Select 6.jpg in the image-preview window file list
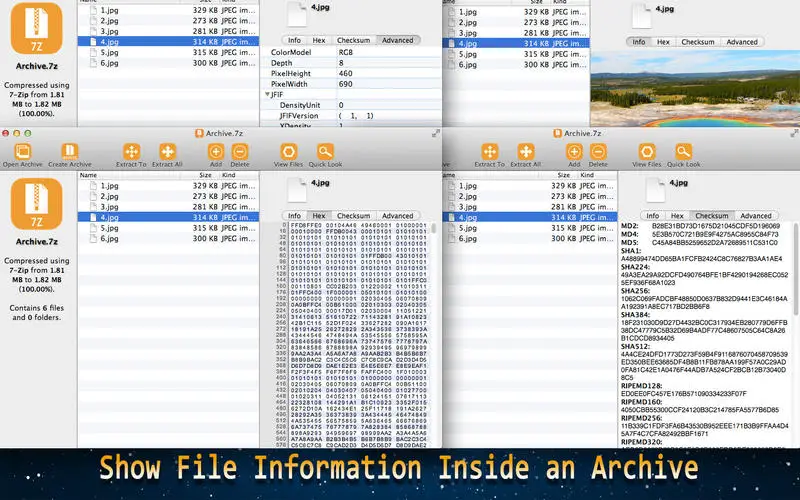800x500 pixels. click(x=516, y=64)
